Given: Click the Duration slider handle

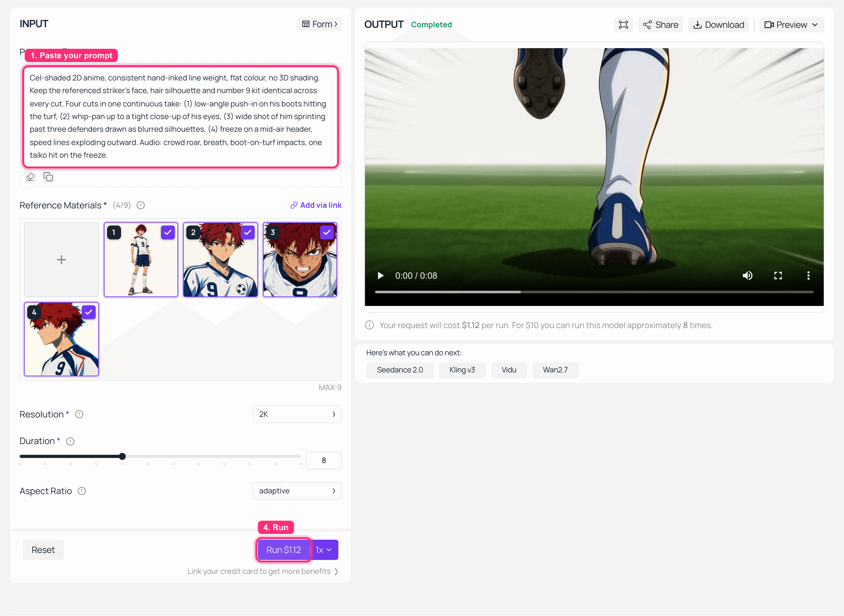Looking at the screenshot, I should 122,456.
